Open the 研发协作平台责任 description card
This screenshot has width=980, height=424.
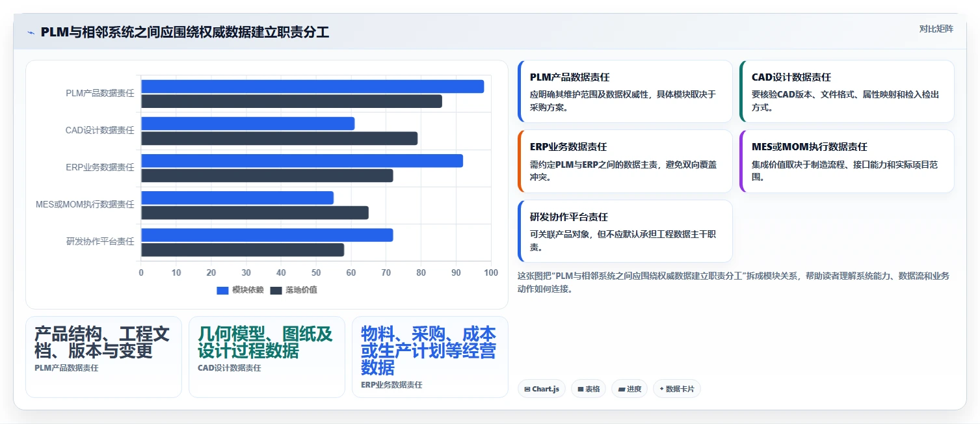(x=625, y=231)
